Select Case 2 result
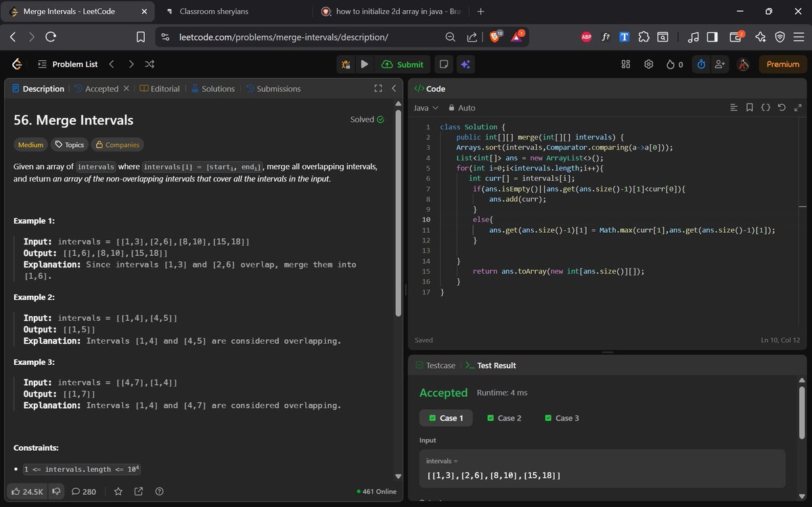Image resolution: width=812 pixels, height=507 pixels. point(504,418)
